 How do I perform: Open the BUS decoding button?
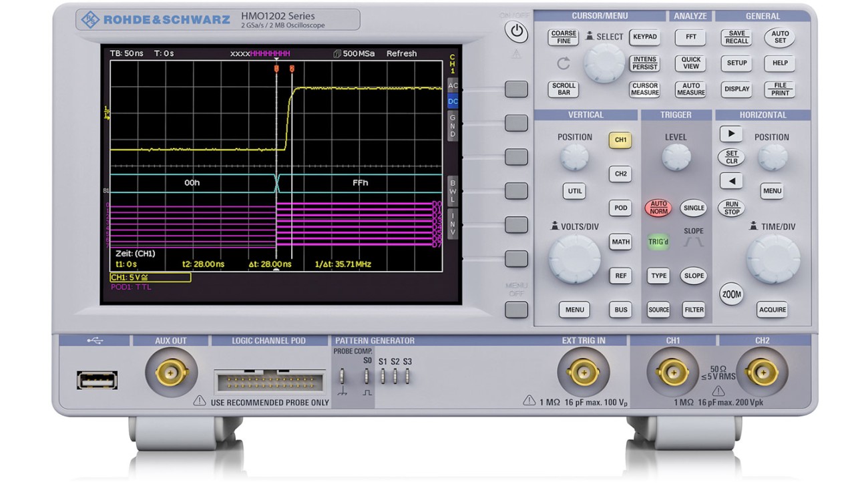pyautogui.click(x=620, y=310)
